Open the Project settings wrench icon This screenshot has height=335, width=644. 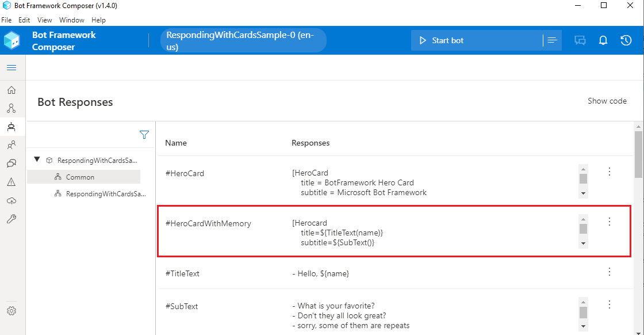[x=11, y=219]
